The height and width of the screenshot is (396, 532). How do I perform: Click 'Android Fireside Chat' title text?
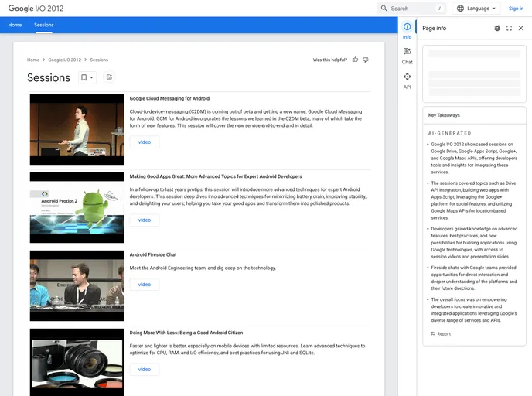[x=152, y=254]
